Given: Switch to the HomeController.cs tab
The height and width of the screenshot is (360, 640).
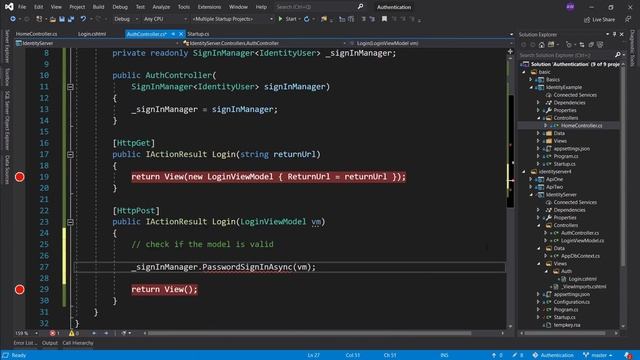Looking at the screenshot, I should click(36, 34).
